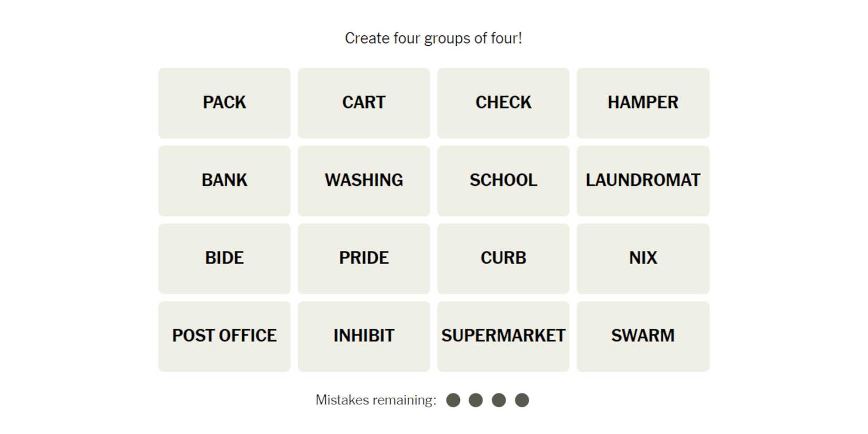This screenshot has width=868, height=434.
Task: Select the POST OFFICE tile
Action: tap(224, 336)
